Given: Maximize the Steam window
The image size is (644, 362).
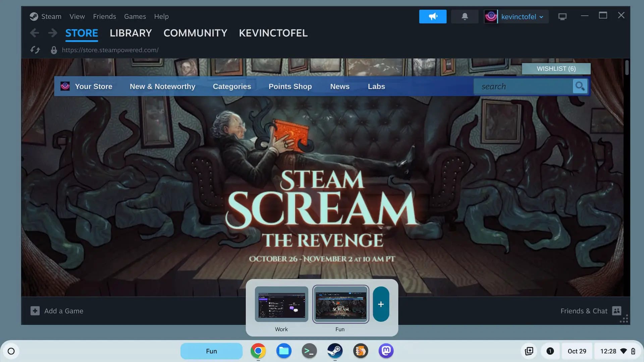Looking at the screenshot, I should 603,15.
